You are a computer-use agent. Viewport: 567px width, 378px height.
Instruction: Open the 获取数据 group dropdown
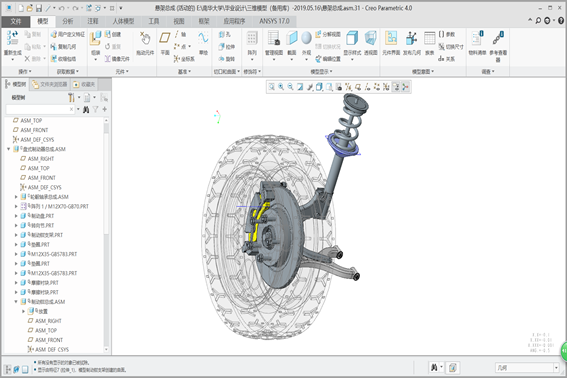[67, 72]
